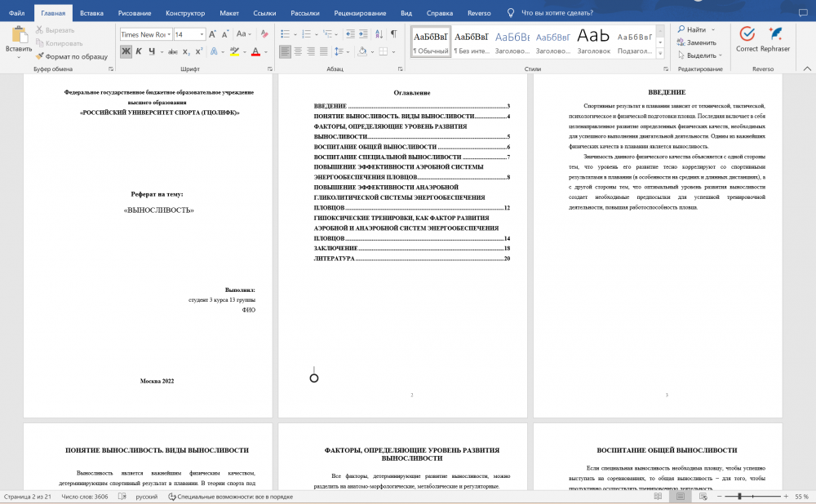The height and width of the screenshot is (504, 816).
Task: Open the font name dropdown Times New Roman
Action: 169,34
